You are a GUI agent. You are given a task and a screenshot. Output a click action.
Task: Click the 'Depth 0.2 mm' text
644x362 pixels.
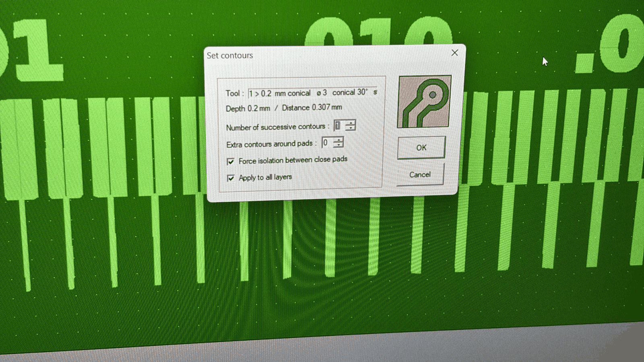click(x=248, y=109)
